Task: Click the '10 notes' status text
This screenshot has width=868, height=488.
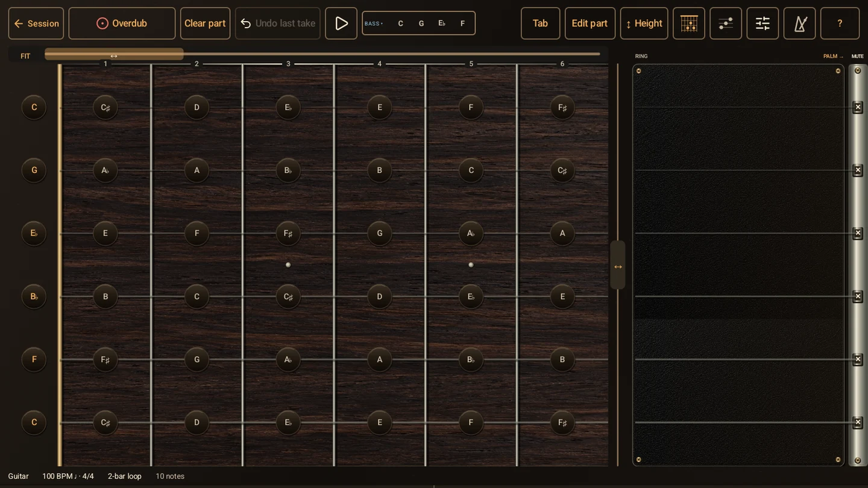Action: 170,476
